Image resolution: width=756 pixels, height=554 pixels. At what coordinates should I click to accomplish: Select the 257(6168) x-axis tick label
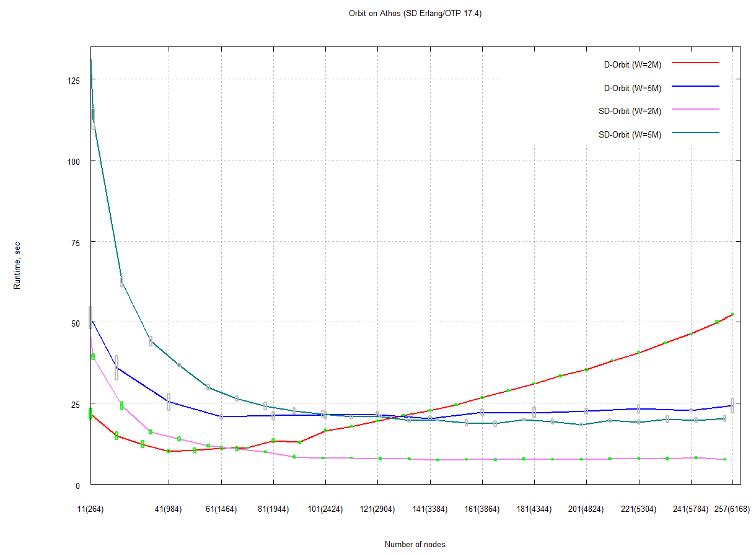pyautogui.click(x=732, y=509)
